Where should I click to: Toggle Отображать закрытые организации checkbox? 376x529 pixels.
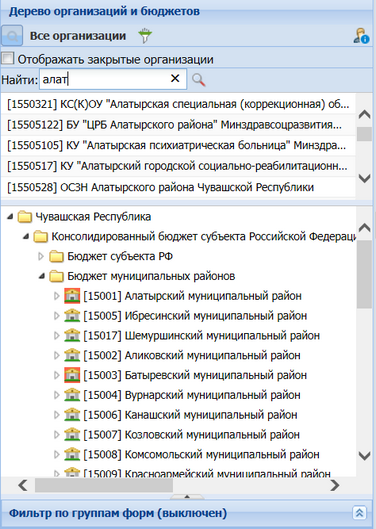point(7,58)
